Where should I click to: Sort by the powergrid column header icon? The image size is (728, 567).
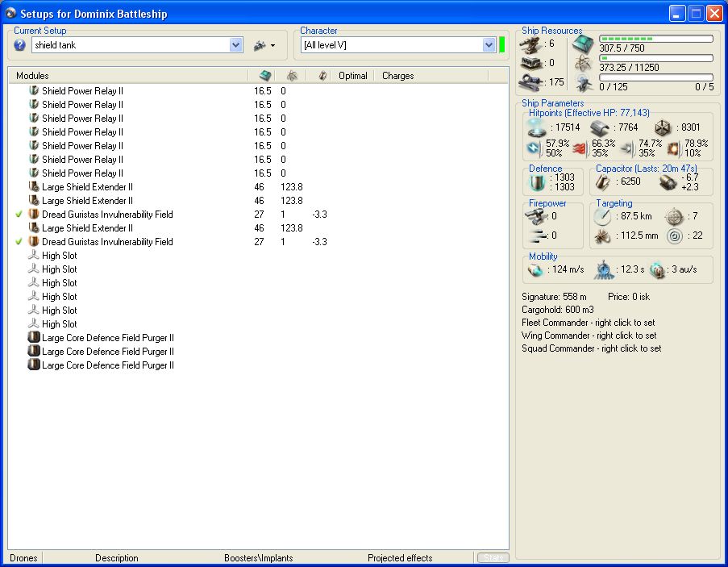click(x=292, y=76)
